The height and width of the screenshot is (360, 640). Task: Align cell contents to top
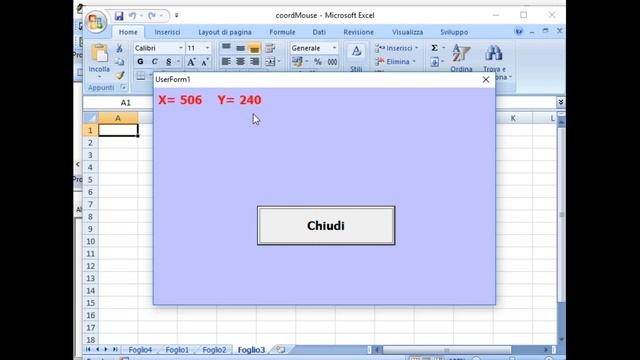[226, 48]
